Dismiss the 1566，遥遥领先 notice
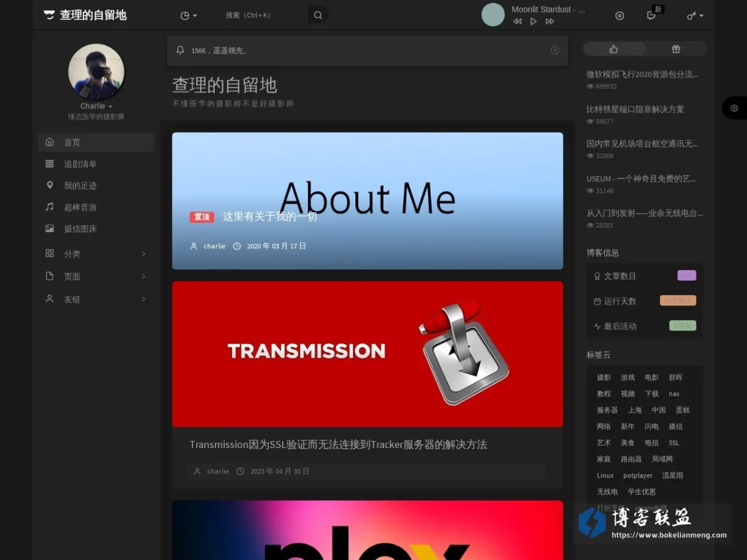Screen dimensions: 747x560 [x=555, y=50]
